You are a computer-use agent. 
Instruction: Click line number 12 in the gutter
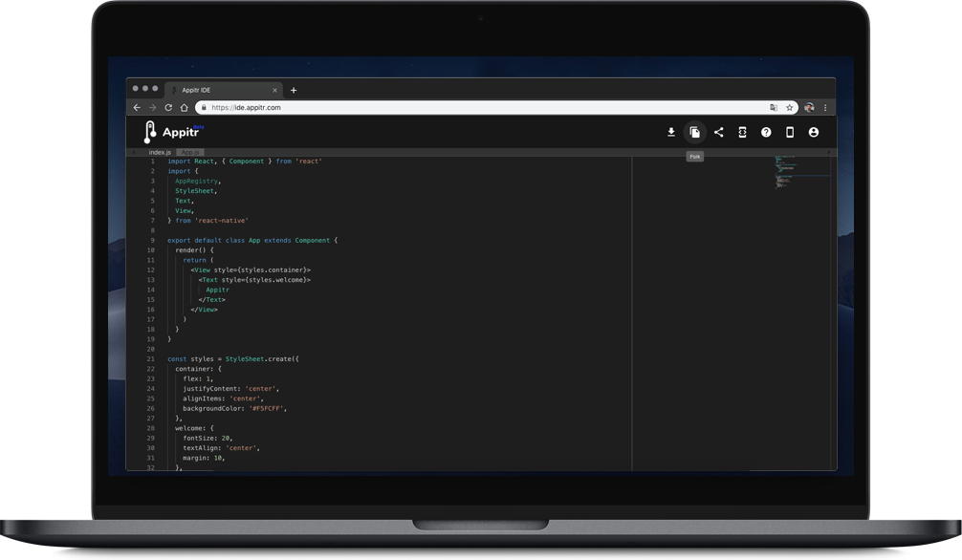pyautogui.click(x=151, y=270)
